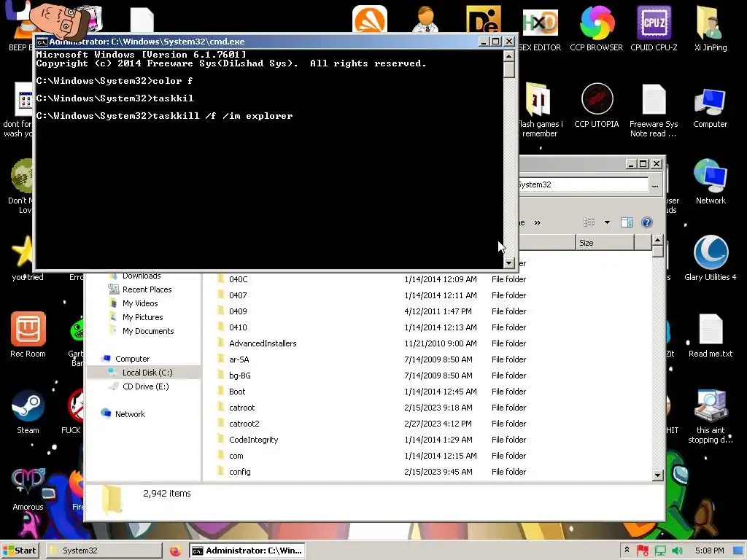
Task: Click the Size column header
Action: (x=604, y=243)
